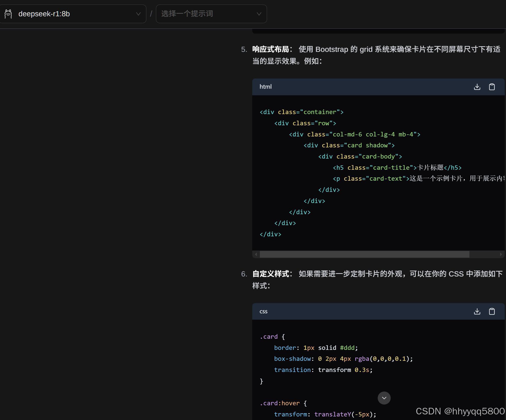The height and width of the screenshot is (420, 506).
Task: Click the prompt selector chevron arrow
Action: (x=259, y=14)
